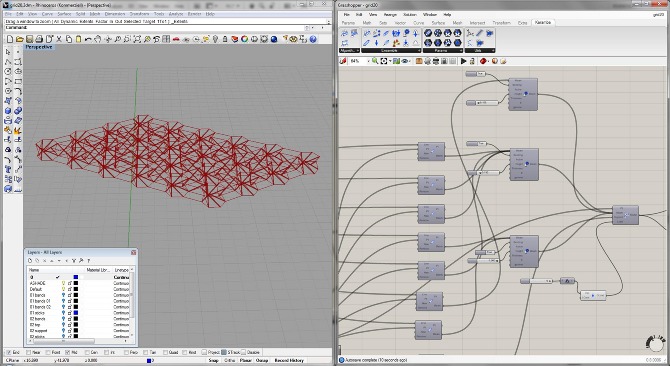
Task: Toggle the Quad osnap checkbox
Action: pyautogui.click(x=165, y=352)
